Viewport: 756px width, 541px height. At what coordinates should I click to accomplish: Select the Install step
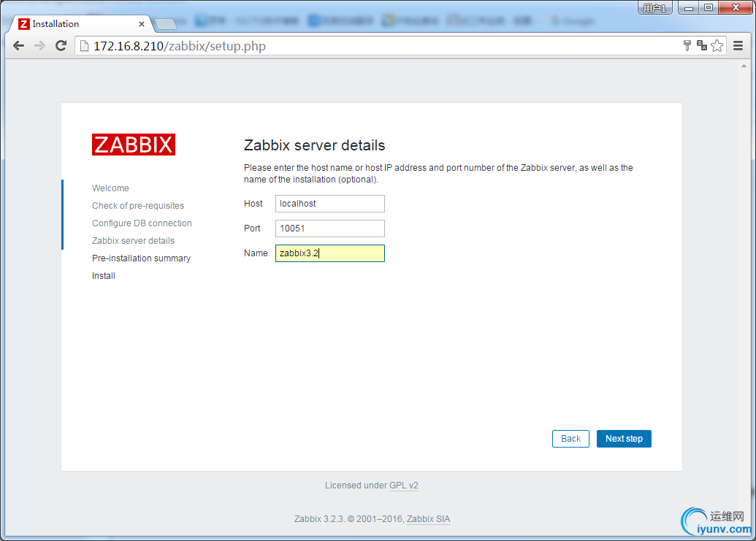[104, 275]
